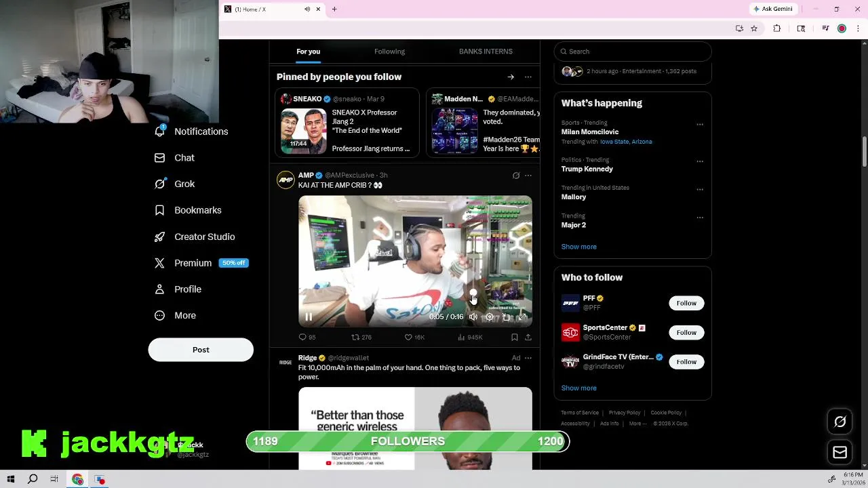Follow the SportsCenter account
The width and height of the screenshot is (868, 488).
(x=686, y=332)
